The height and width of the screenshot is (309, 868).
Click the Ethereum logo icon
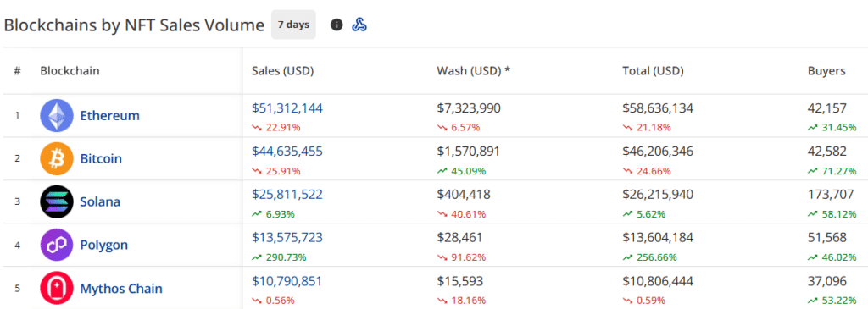[57, 115]
